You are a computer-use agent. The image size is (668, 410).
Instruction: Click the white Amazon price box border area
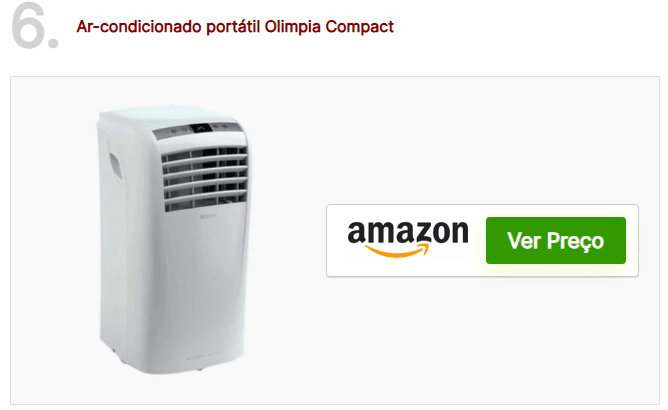click(x=482, y=241)
